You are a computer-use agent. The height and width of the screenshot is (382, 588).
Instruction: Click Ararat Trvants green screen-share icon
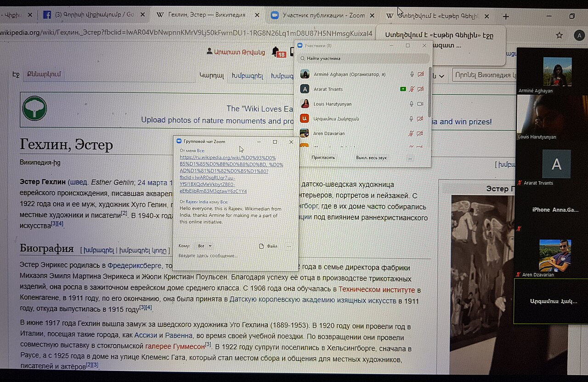[403, 89]
